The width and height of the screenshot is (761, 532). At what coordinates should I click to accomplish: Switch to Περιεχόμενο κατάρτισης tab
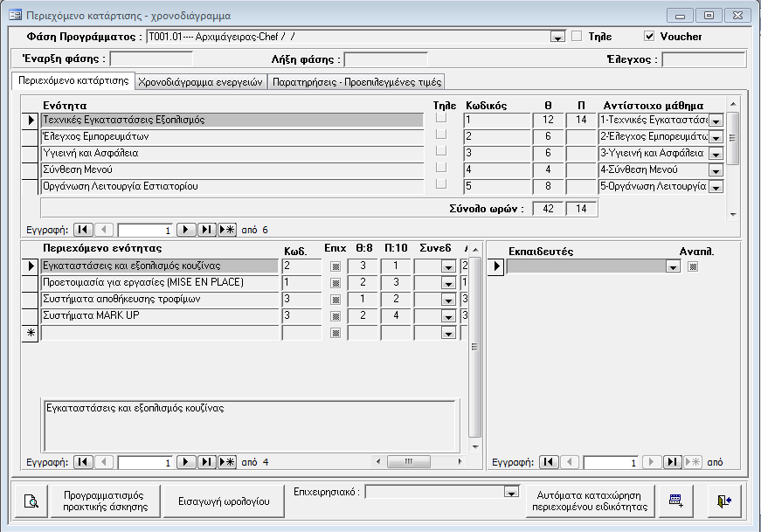click(73, 80)
